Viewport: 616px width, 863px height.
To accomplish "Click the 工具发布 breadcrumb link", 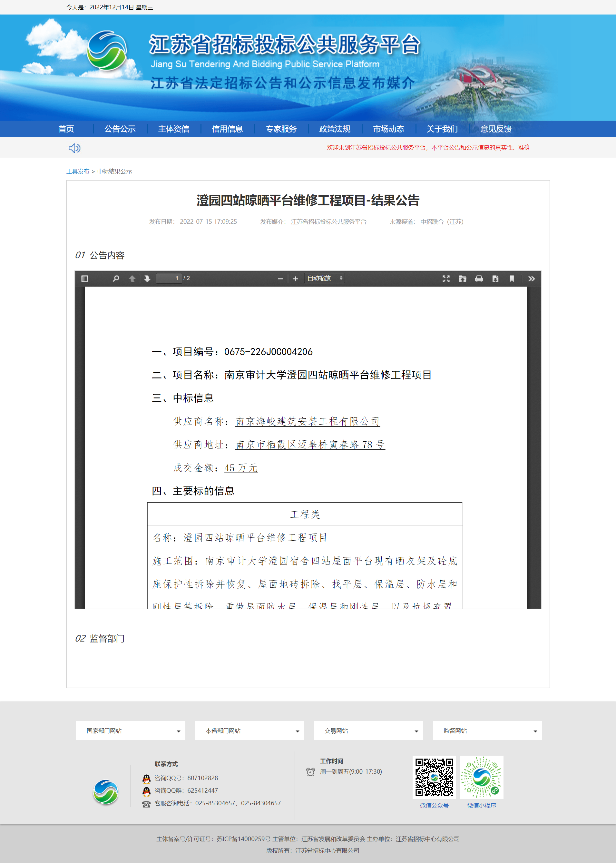I will [78, 172].
